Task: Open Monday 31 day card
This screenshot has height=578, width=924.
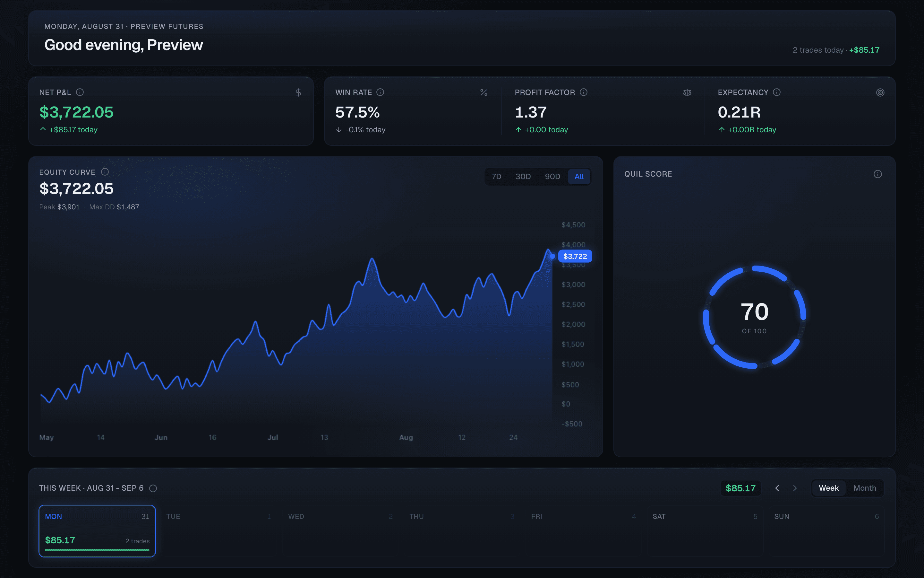Action: pyautogui.click(x=97, y=531)
